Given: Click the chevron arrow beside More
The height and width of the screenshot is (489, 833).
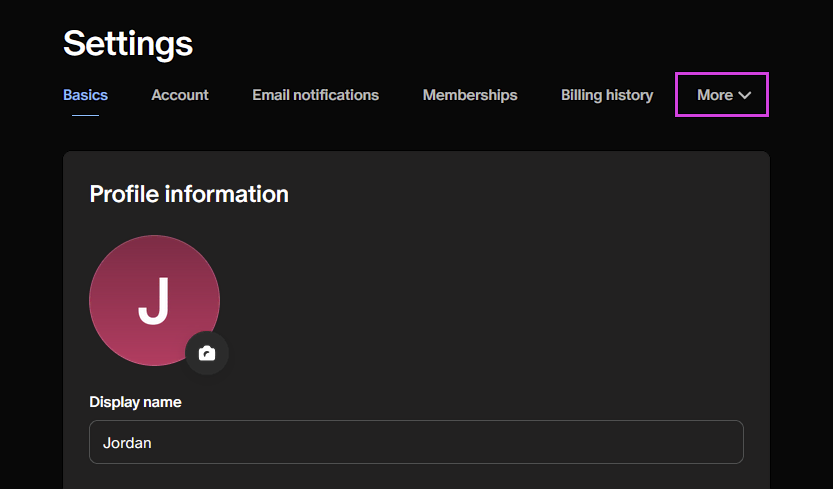Looking at the screenshot, I should [745, 96].
